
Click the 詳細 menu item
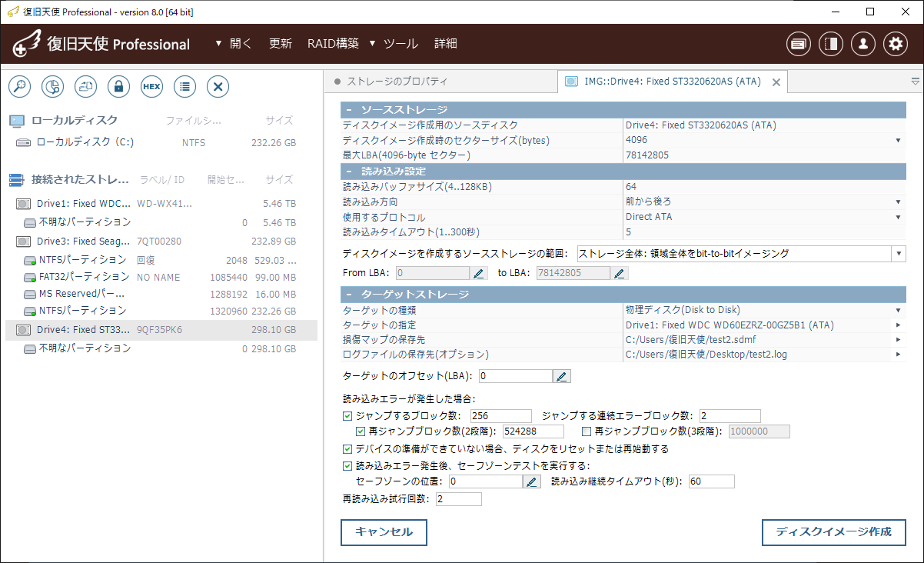point(446,44)
